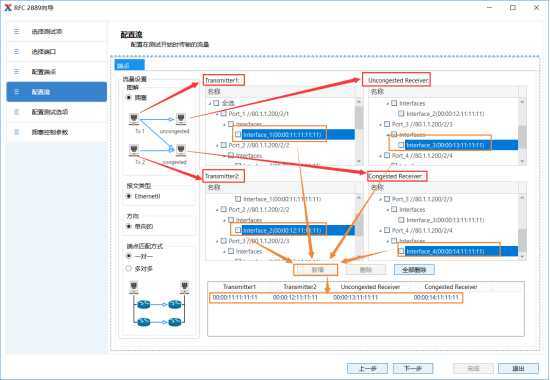550x380 pixels.
Task: Open the 拥塞控制参数 wizard step
Action: point(56,132)
